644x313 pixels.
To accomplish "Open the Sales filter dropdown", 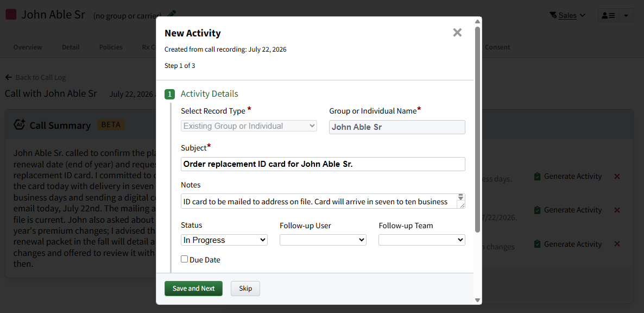I will click(567, 15).
